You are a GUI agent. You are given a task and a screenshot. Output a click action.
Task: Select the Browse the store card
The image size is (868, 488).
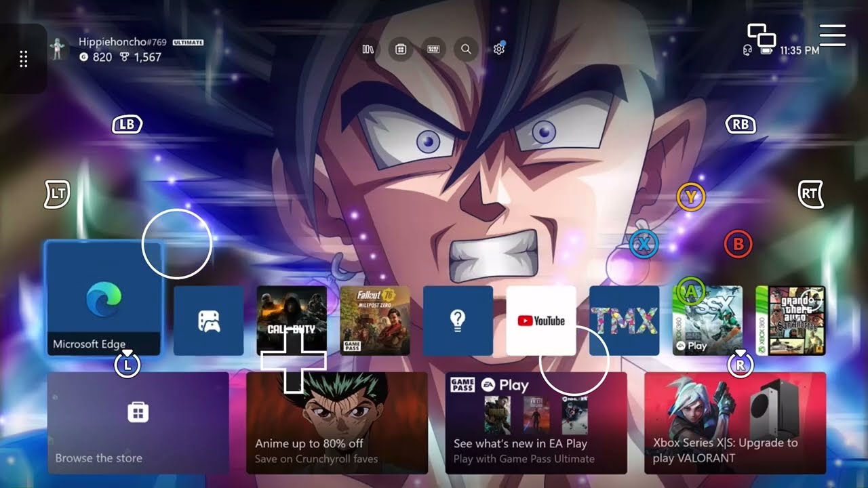coord(138,423)
